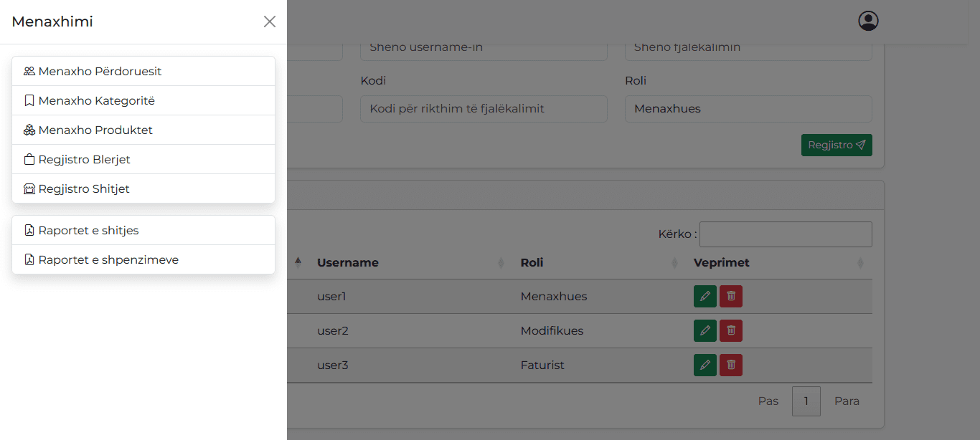This screenshot has width=980, height=440.
Task: Open the Roli dropdown showing Menaxhues
Action: pos(748,109)
